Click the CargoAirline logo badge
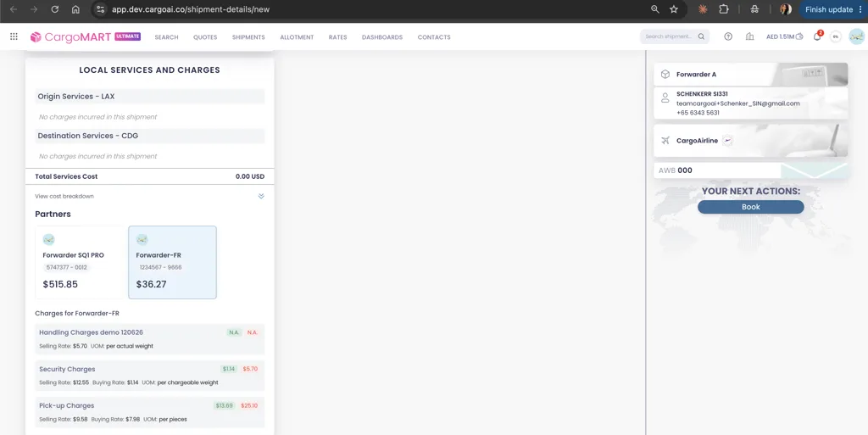The image size is (868, 435). (727, 141)
